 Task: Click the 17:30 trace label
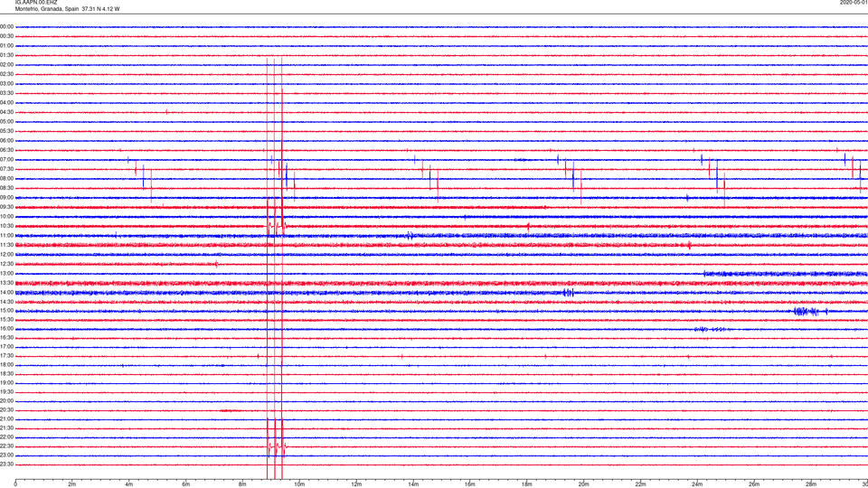click(6, 356)
